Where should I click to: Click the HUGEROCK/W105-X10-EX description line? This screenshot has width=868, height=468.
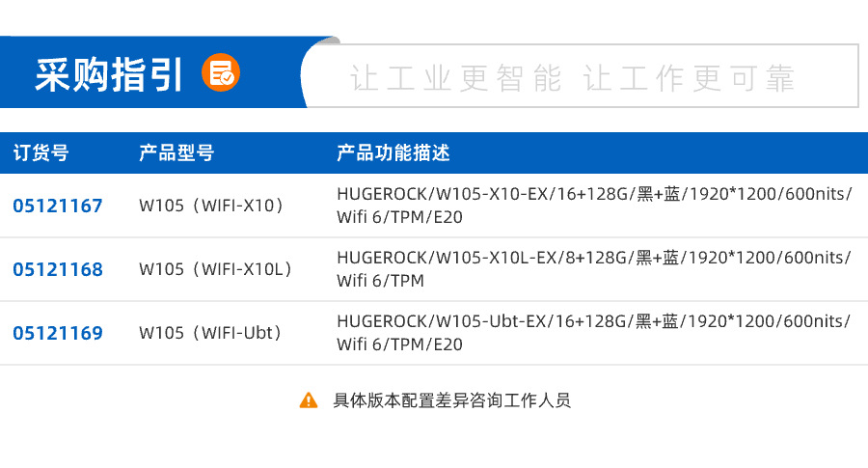(x=594, y=194)
